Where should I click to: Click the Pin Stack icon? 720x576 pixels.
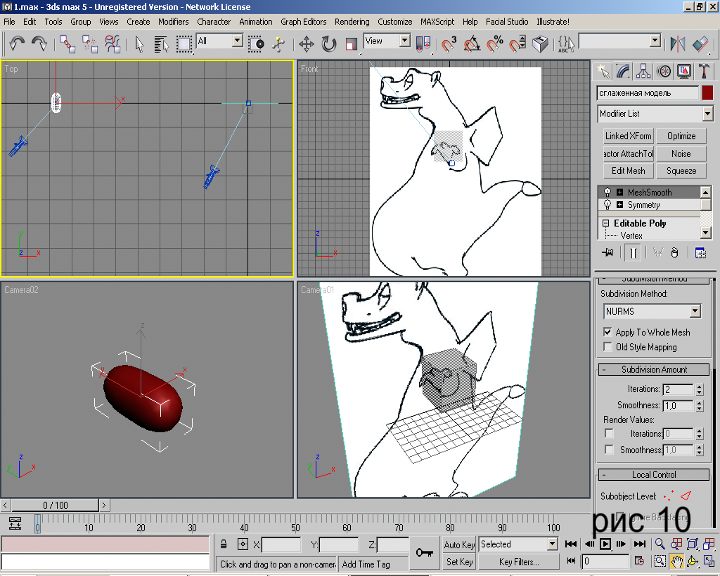point(607,253)
